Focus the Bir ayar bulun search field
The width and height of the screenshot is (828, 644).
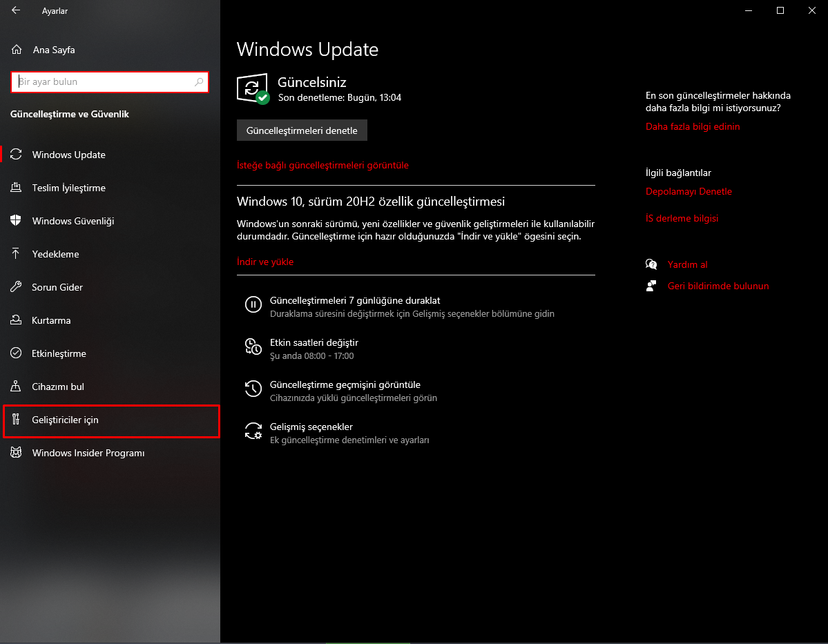[110, 82]
